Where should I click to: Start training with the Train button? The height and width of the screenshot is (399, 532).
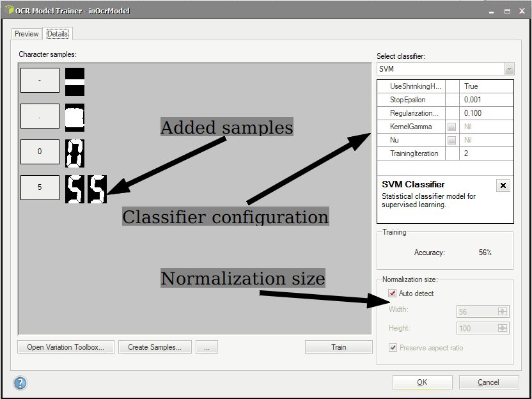[x=339, y=347]
